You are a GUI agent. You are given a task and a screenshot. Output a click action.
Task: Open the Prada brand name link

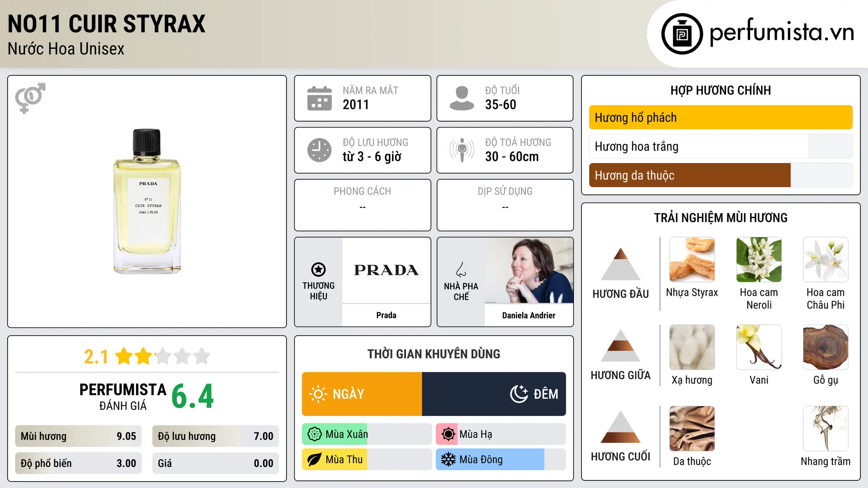(386, 315)
